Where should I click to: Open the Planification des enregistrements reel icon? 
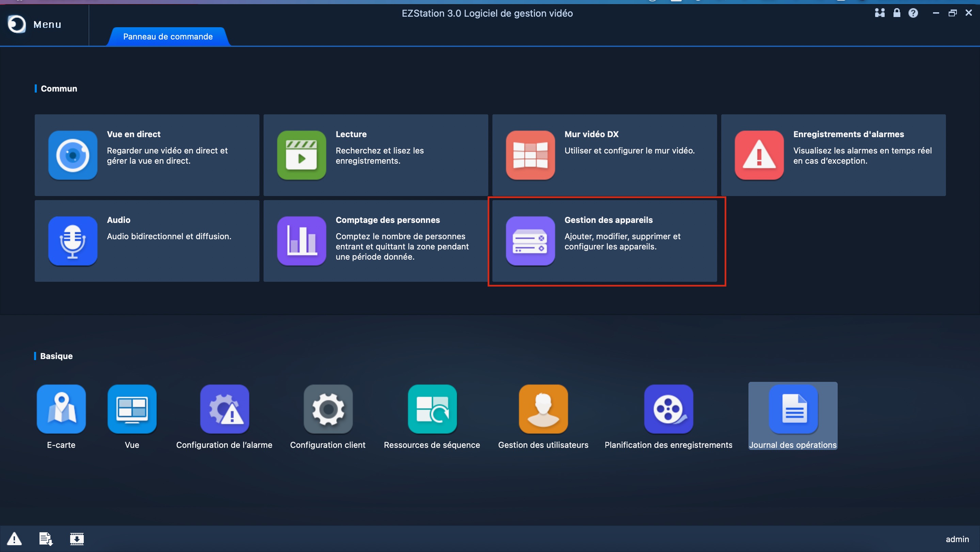pyautogui.click(x=668, y=409)
